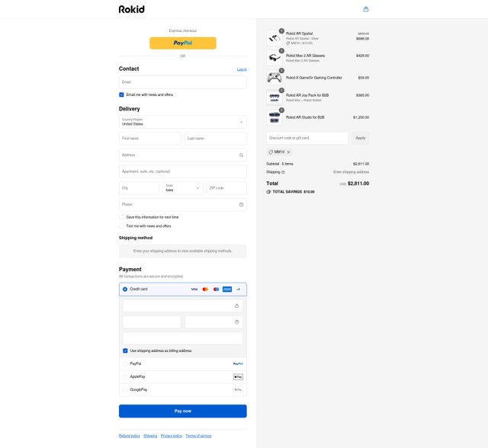Click the phone field help icon
488x448 pixels.
point(241,204)
